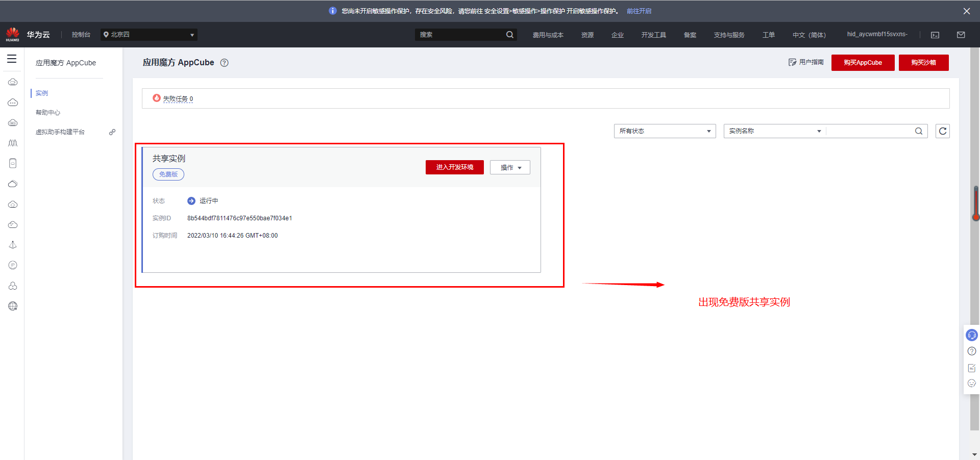Select 帮助中心 in the side navigation
This screenshot has width=980, height=460.
(x=48, y=113)
